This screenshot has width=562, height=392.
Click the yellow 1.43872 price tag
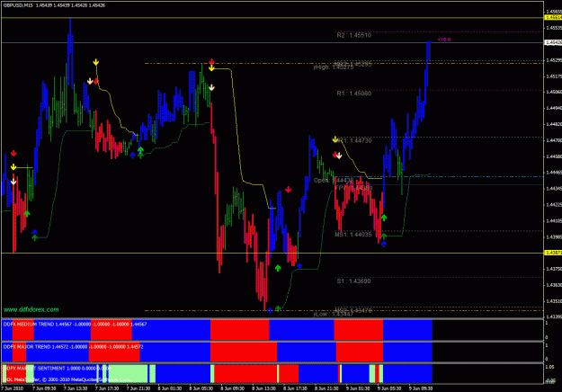pyautogui.click(x=553, y=253)
